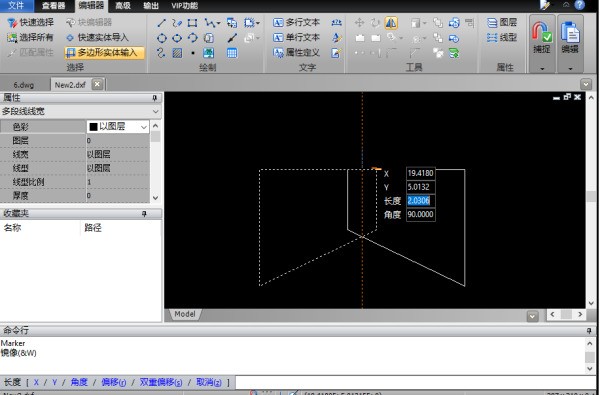
Task: Insert a table with the grid icon
Action: click(232, 53)
